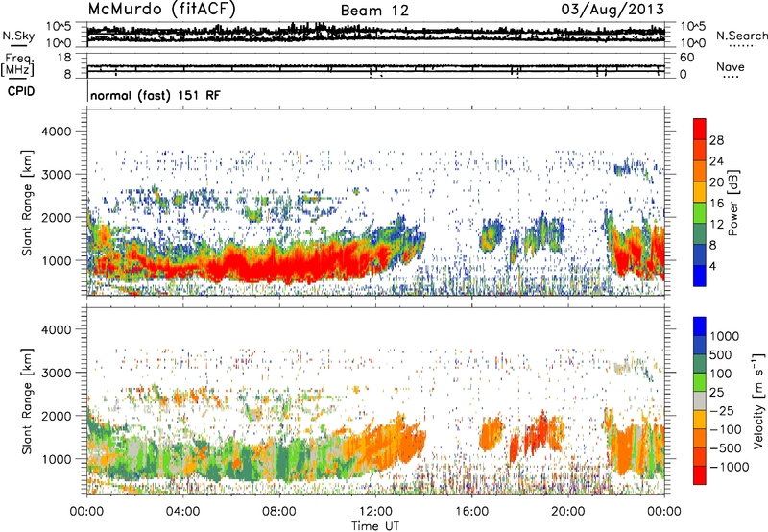This screenshot has width=768, height=532.
Task: Click the Time UT axis title
Action: tap(375, 526)
